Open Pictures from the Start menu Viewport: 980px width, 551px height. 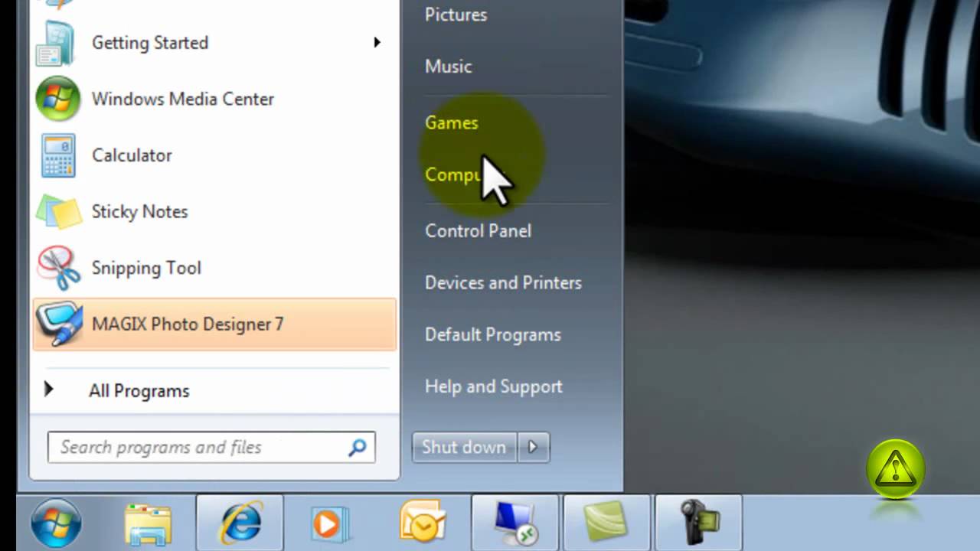click(456, 15)
